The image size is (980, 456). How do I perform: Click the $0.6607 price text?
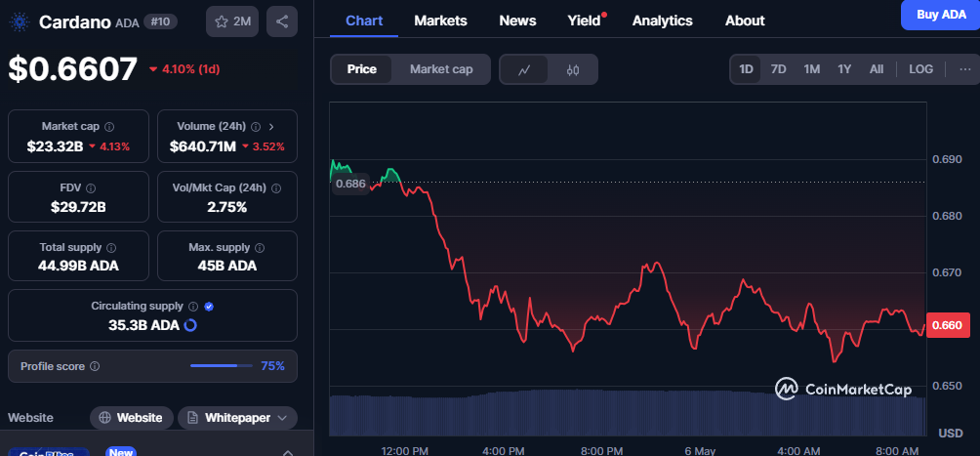coord(72,68)
